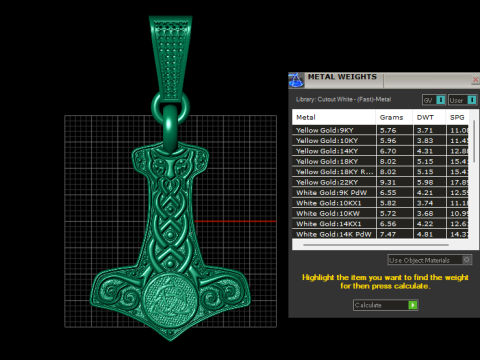The height and width of the screenshot is (360, 480).
Task: Select the Yellow Gold:18KY R... row
Action: [x=380, y=172]
